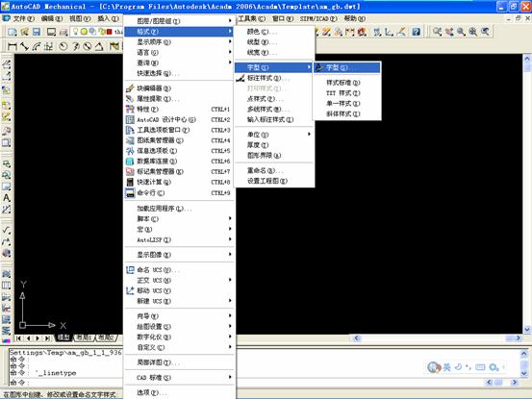532x399 pixels.
Task: Click the zoom realtime magnifier icon
Action: tap(438, 32)
